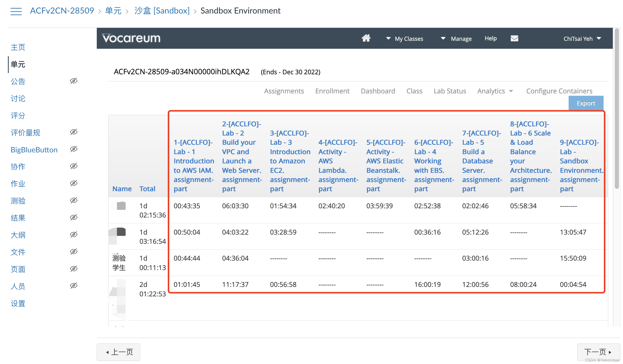Toggle visibility eye icon for 公告
623x364 pixels.
74,81
